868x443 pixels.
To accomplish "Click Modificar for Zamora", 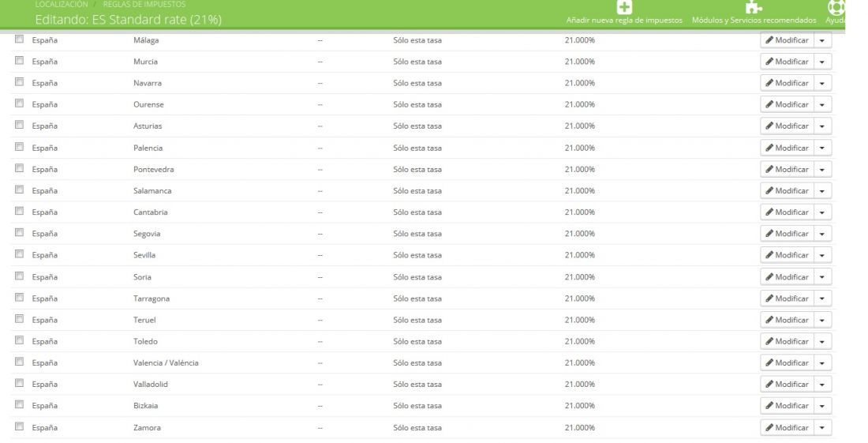I will click(788, 427).
